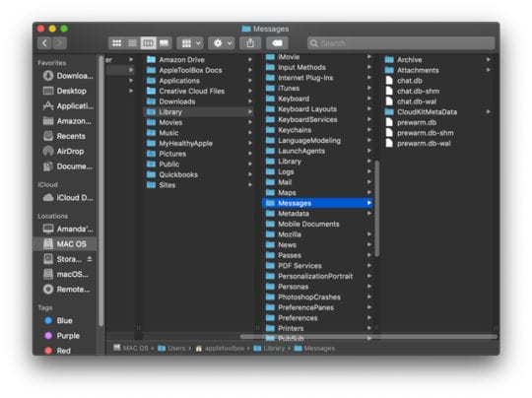Open Remote Disc in the sidebar
This screenshot has height=398, width=532.
[67, 289]
